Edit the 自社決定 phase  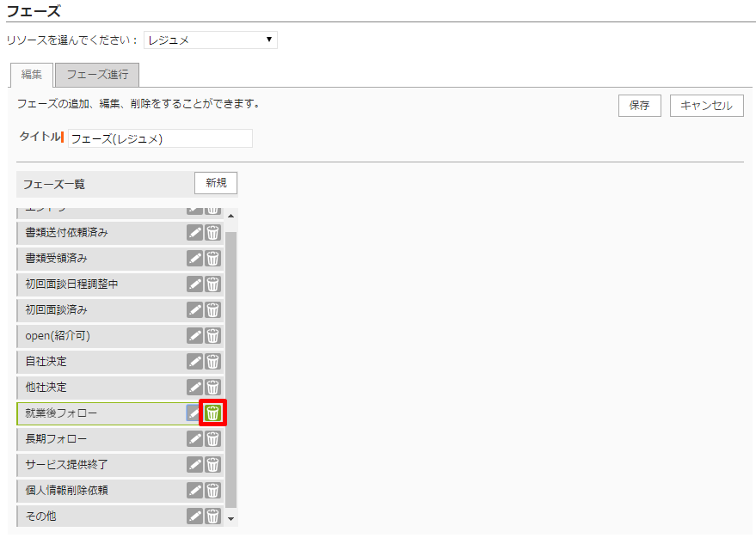coord(194,362)
